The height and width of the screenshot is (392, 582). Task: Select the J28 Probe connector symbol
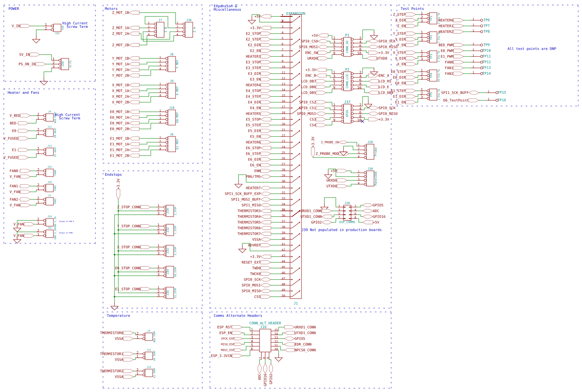click(x=370, y=152)
